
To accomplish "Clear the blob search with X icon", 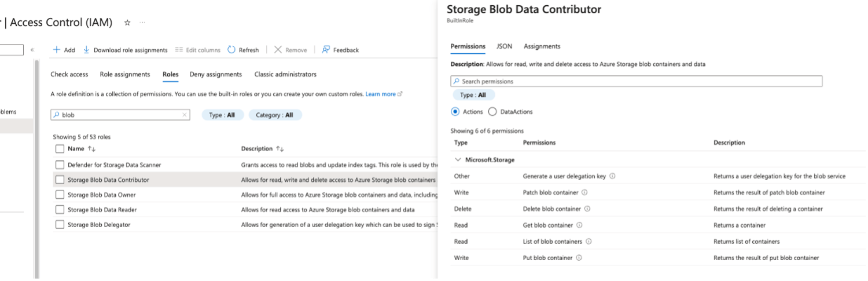I will pos(185,115).
